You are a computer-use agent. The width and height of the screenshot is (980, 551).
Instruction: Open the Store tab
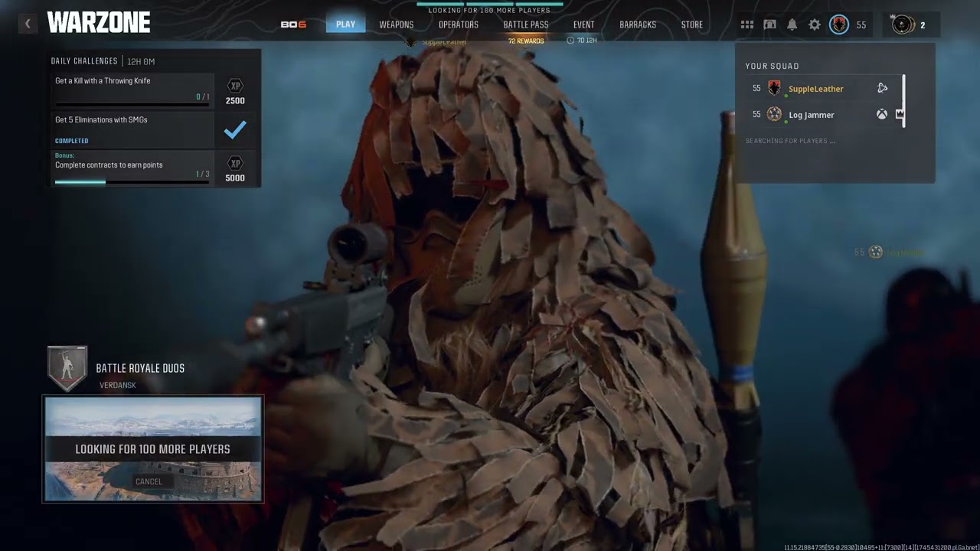tap(692, 24)
